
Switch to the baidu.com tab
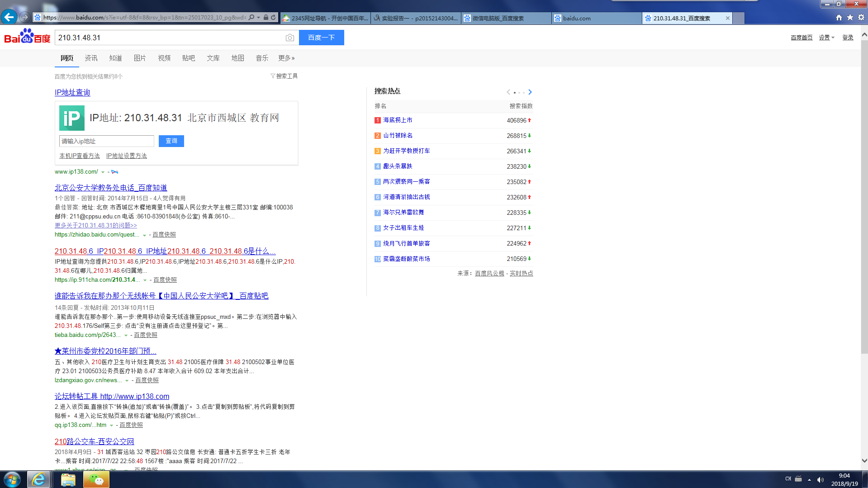597,18
